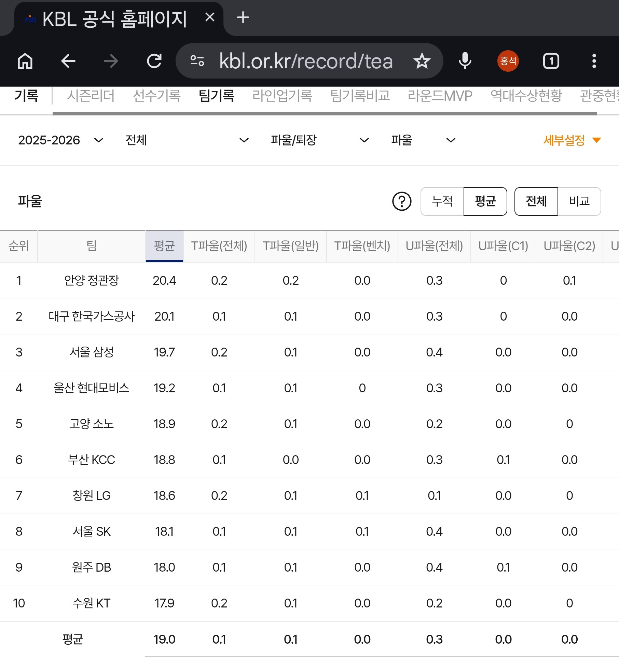The width and height of the screenshot is (619, 672).
Task: Expand the 전체 game type dropdown
Action: click(x=187, y=140)
